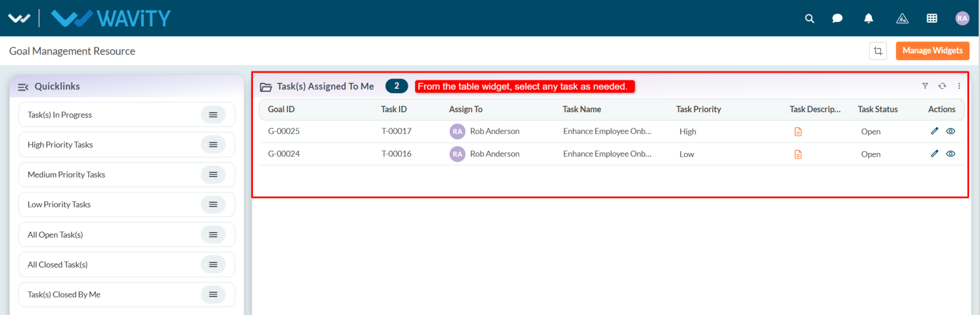This screenshot has height=315, width=980.
Task: Click the folder icon beside widget title
Action: point(266,87)
